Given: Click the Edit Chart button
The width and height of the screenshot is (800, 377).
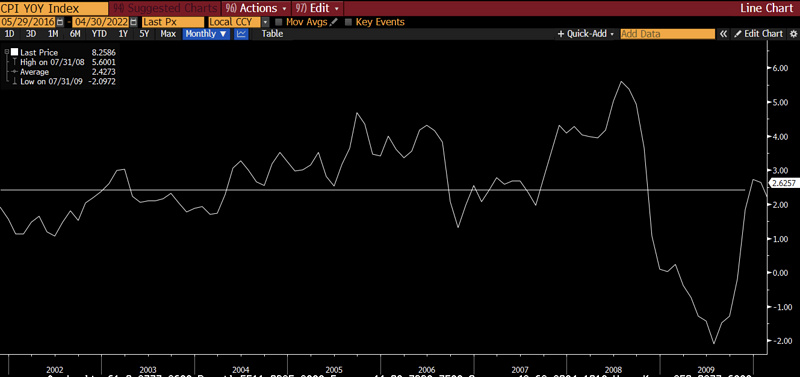Looking at the screenshot, I should 758,34.
